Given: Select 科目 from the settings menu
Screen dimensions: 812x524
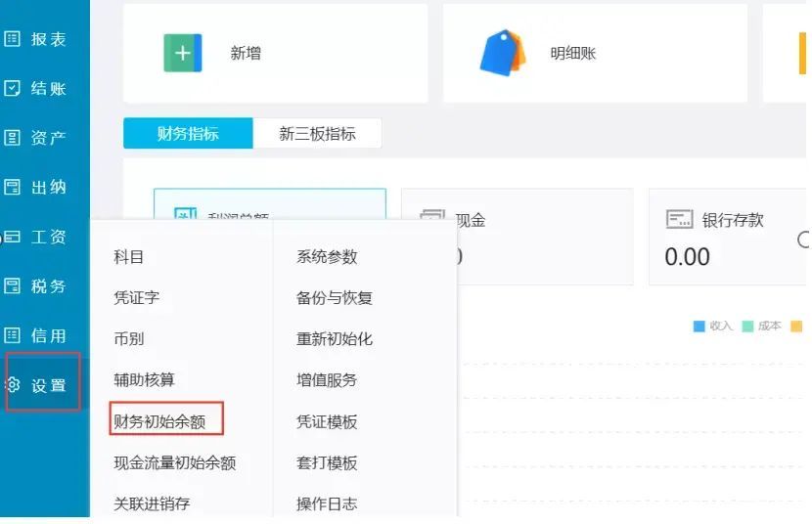Looking at the screenshot, I should (x=129, y=257).
